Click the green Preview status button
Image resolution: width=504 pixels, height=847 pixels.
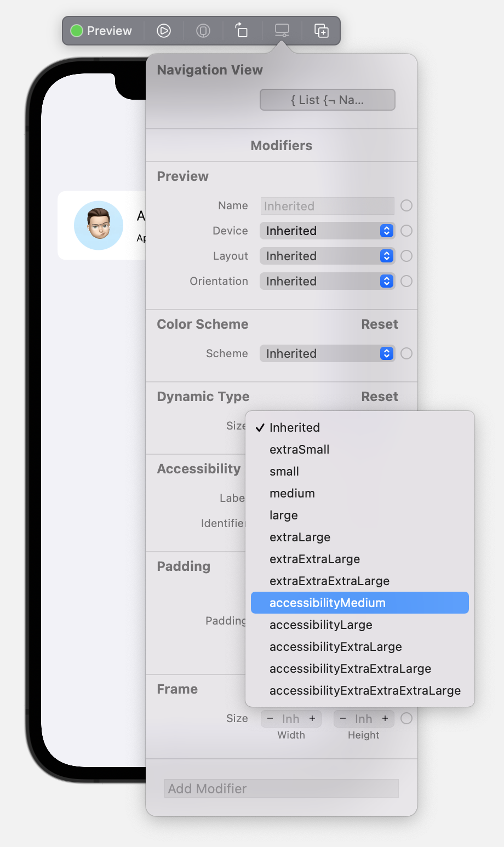pos(102,31)
